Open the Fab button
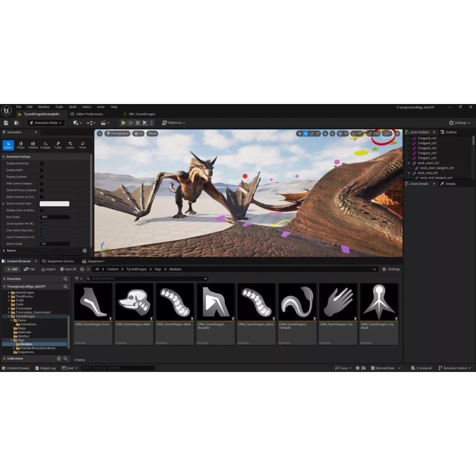This screenshot has height=476, width=476. click(29, 269)
